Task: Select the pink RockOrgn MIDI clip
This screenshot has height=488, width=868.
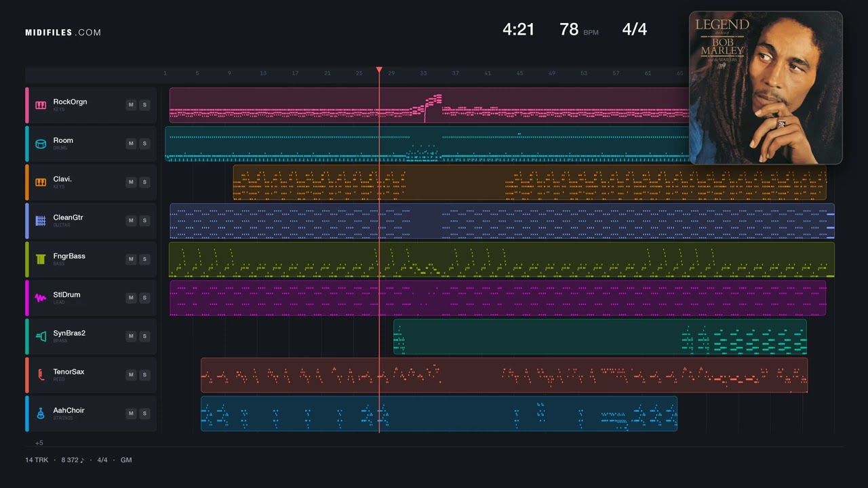Action: (429, 105)
